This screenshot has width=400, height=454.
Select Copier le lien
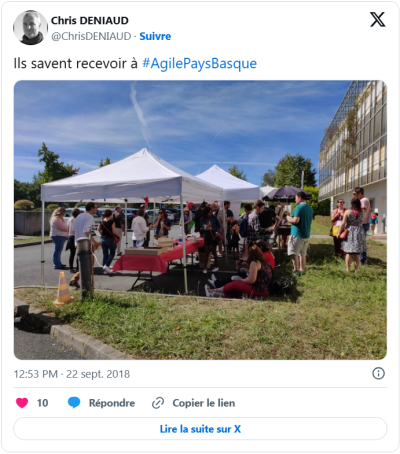tap(204, 403)
